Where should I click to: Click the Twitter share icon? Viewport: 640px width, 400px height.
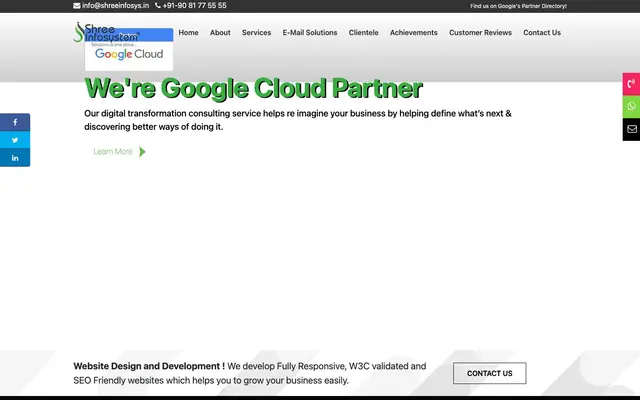tap(15, 140)
